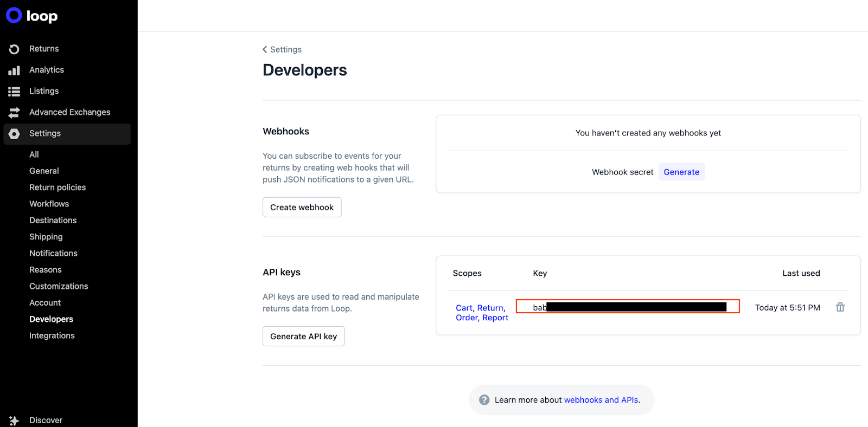Open General settings
This screenshot has width=868, height=427.
pos(44,171)
